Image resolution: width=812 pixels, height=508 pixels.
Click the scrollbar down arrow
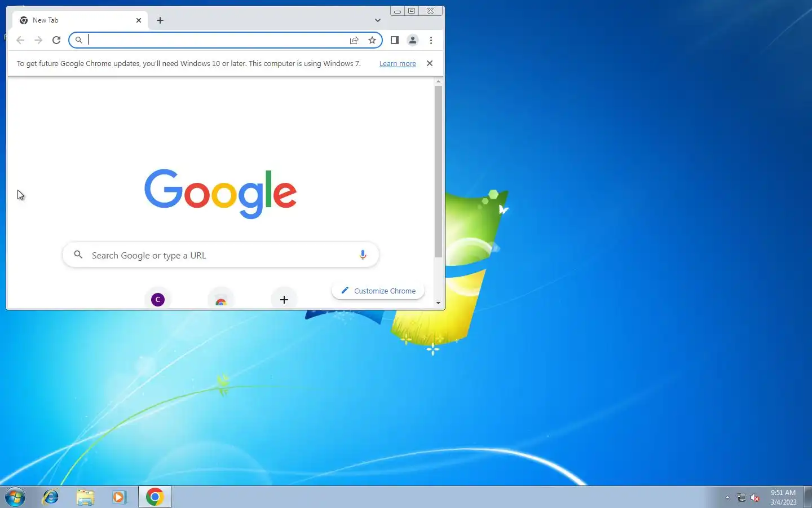point(438,303)
